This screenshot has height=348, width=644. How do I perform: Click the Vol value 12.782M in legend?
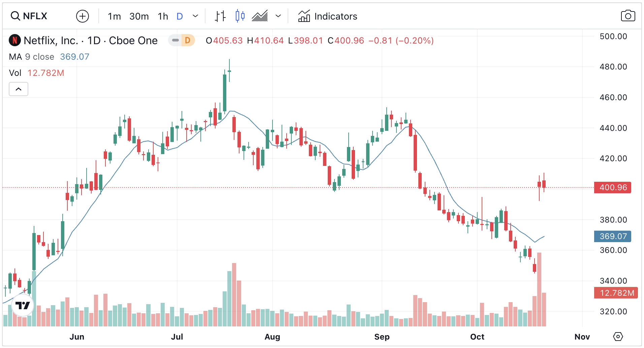[46, 73]
